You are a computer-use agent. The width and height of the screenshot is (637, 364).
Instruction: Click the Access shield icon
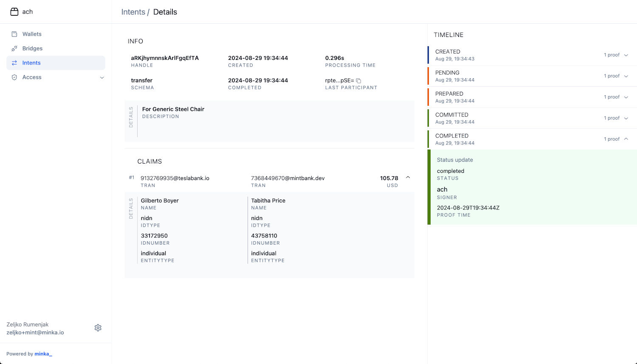14,77
